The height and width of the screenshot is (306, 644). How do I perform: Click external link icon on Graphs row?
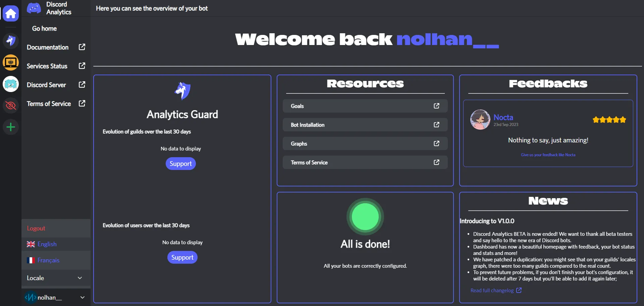coord(436,143)
